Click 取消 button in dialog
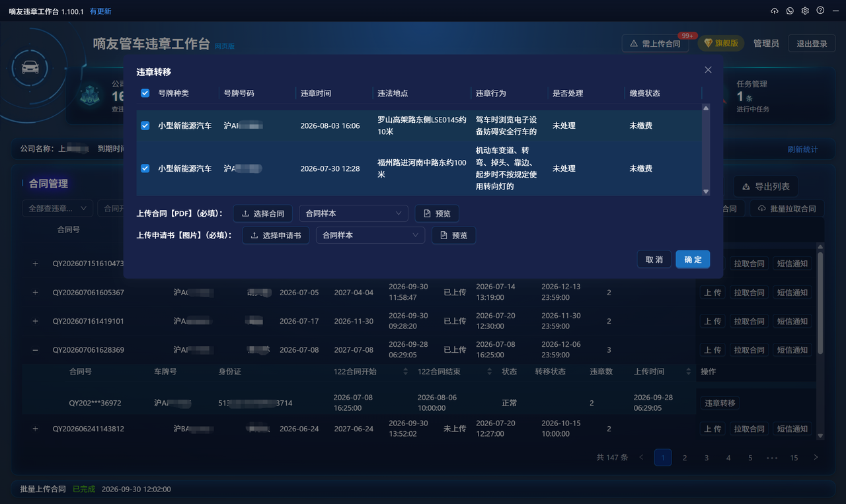Image resolution: width=846 pixels, height=504 pixels. click(x=654, y=260)
